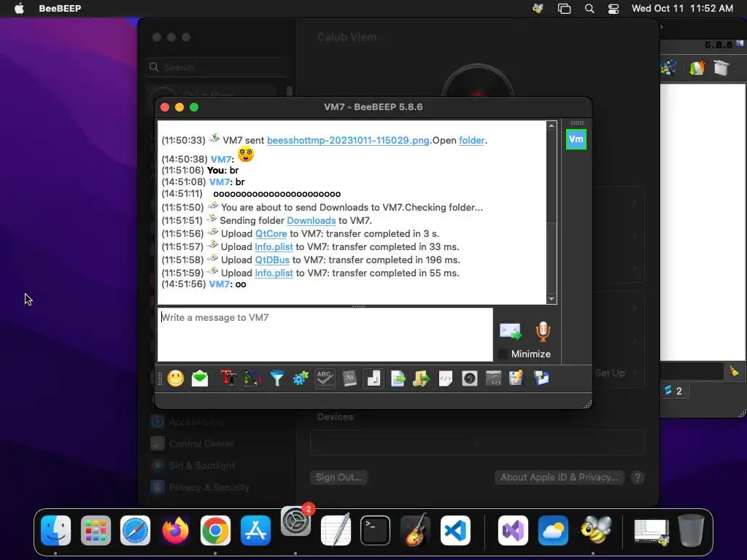This screenshot has width=747, height=560.
Task: Open the BeeBEEP menu in the menu bar
Action: tap(60, 8)
